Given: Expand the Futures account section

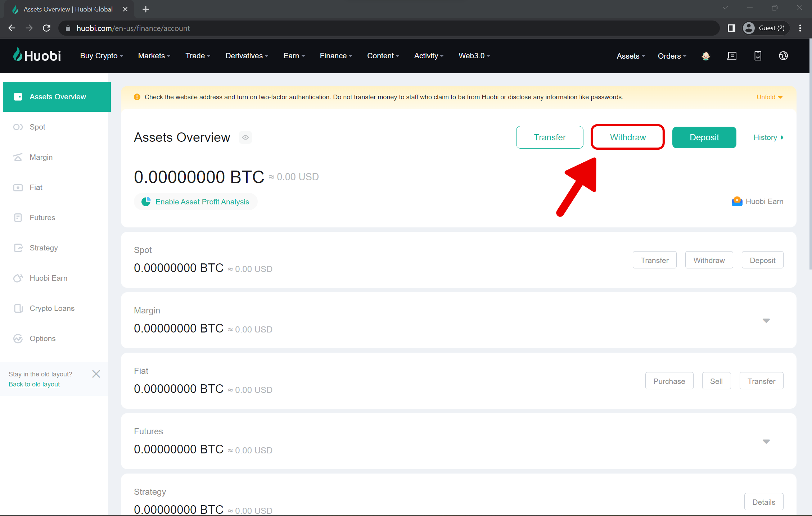Looking at the screenshot, I should 766,442.
